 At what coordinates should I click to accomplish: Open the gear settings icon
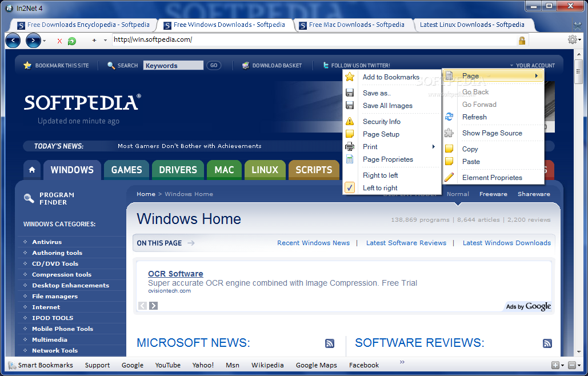[x=572, y=39]
